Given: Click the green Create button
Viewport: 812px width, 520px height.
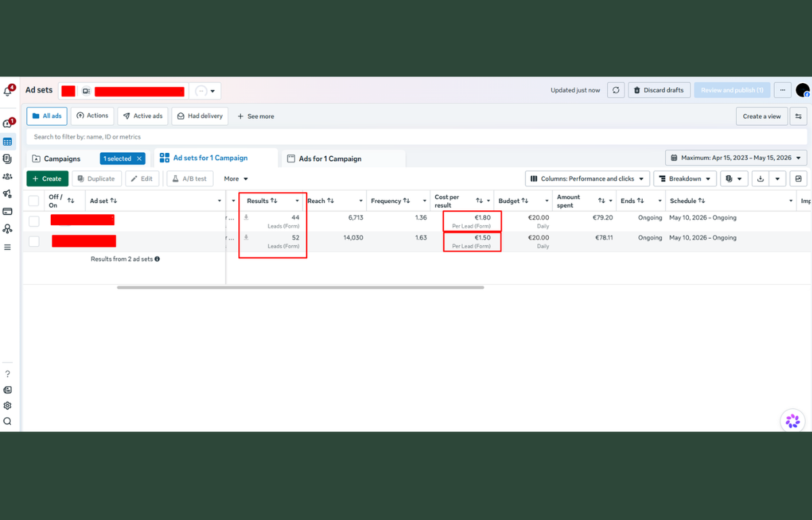Looking at the screenshot, I should (x=47, y=179).
